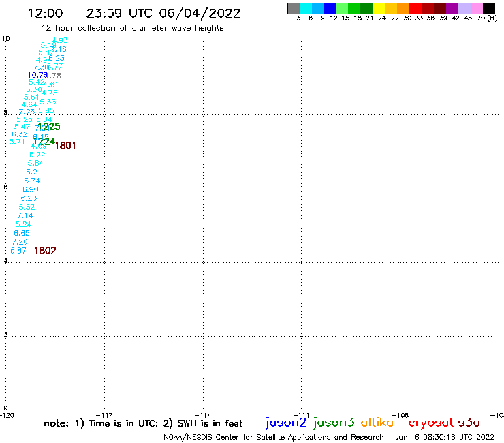Click the 'jason2' satellite legend label
The width and height of the screenshot is (504, 443).
[286, 423]
